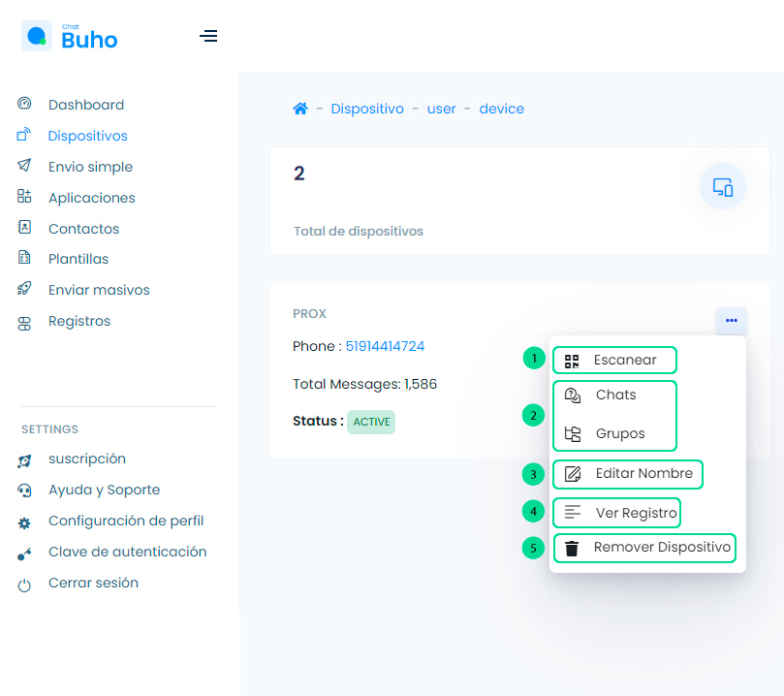Select Escanear from the device menu
The width and height of the screenshot is (784, 696).
point(624,360)
